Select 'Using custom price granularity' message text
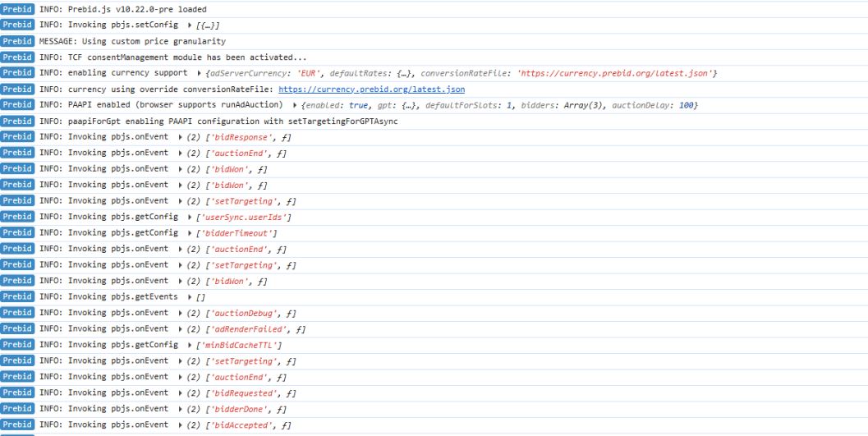This screenshot has height=436, width=868. [154, 42]
